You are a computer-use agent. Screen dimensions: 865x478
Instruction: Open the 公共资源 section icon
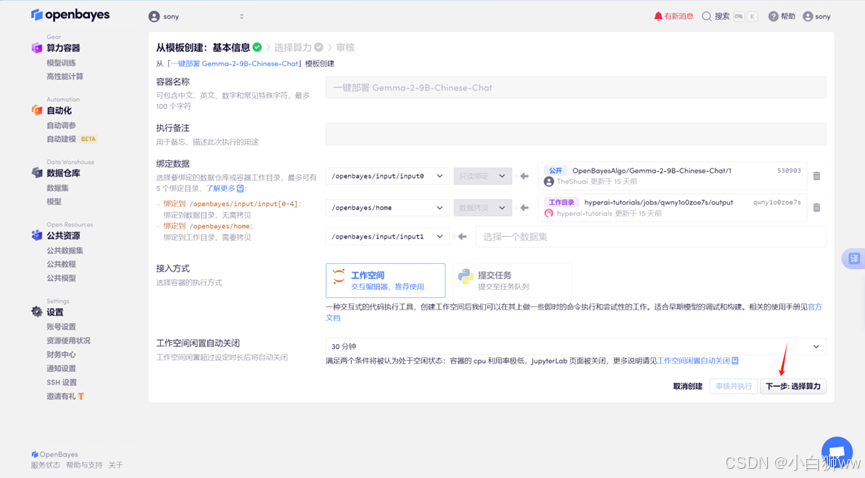(37, 236)
